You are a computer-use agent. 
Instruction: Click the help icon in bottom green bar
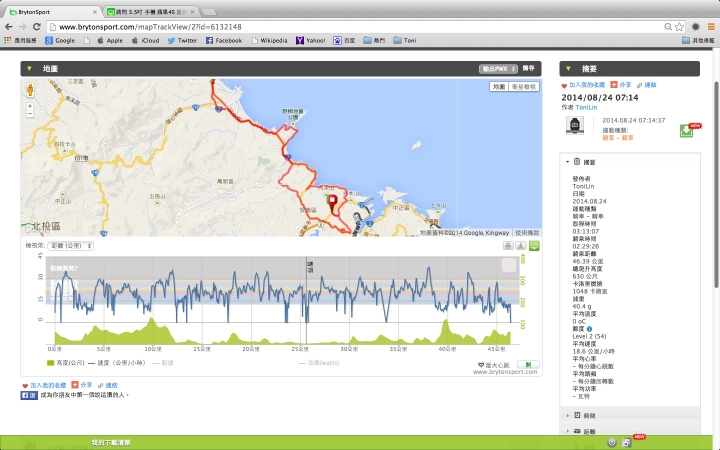coord(612,443)
